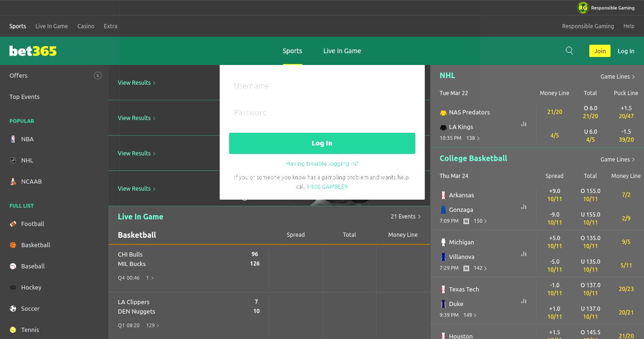Select Arkansas money line 7/2

coord(626,194)
